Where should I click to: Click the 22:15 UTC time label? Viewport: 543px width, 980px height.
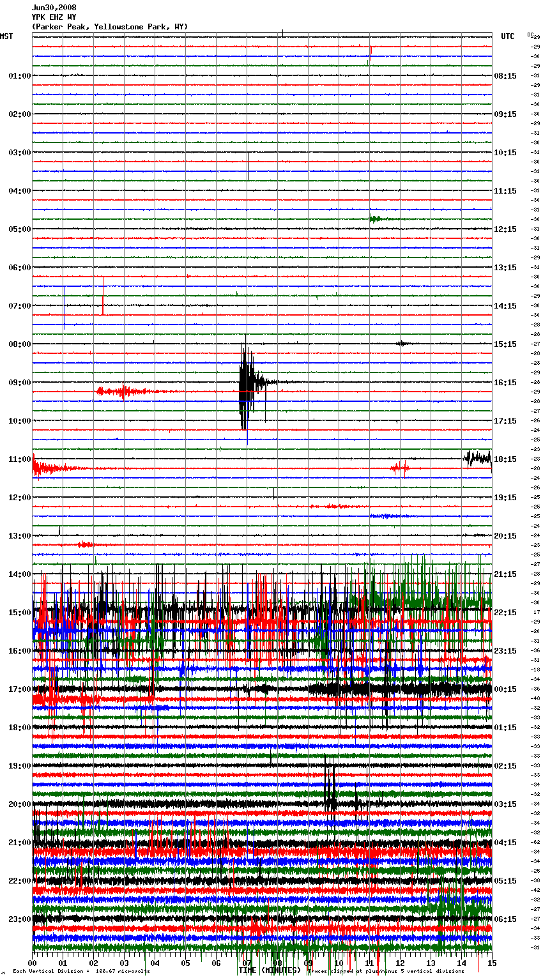pyautogui.click(x=505, y=613)
